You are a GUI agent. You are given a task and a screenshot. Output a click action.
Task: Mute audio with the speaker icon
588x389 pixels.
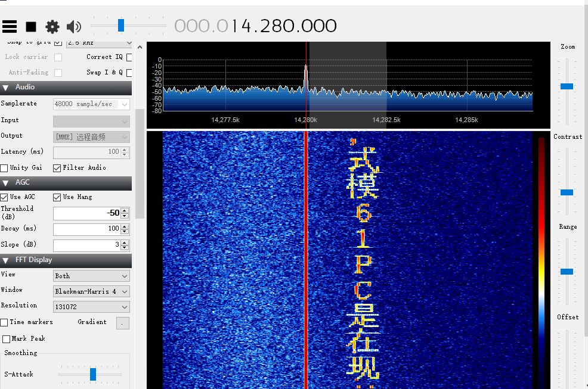coord(73,27)
